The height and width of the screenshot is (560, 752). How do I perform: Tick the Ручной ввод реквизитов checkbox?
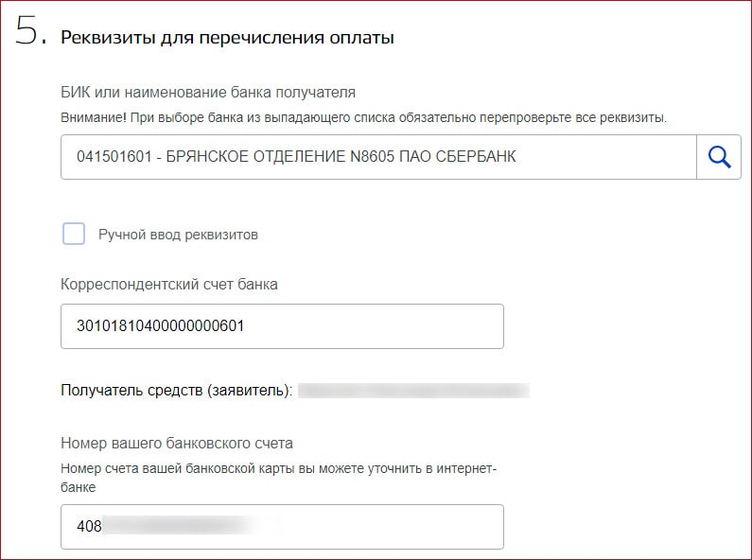click(x=74, y=234)
